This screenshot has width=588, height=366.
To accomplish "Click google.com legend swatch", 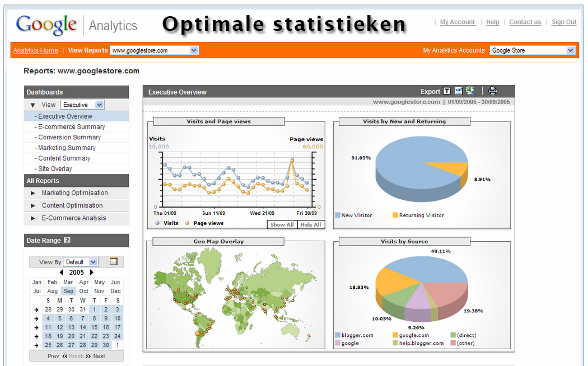I will point(395,335).
